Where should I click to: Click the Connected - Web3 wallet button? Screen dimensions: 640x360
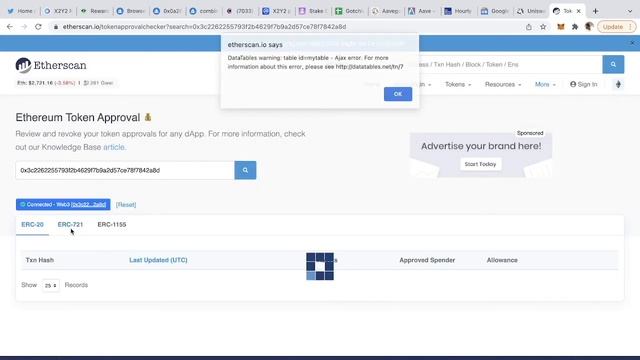63,204
